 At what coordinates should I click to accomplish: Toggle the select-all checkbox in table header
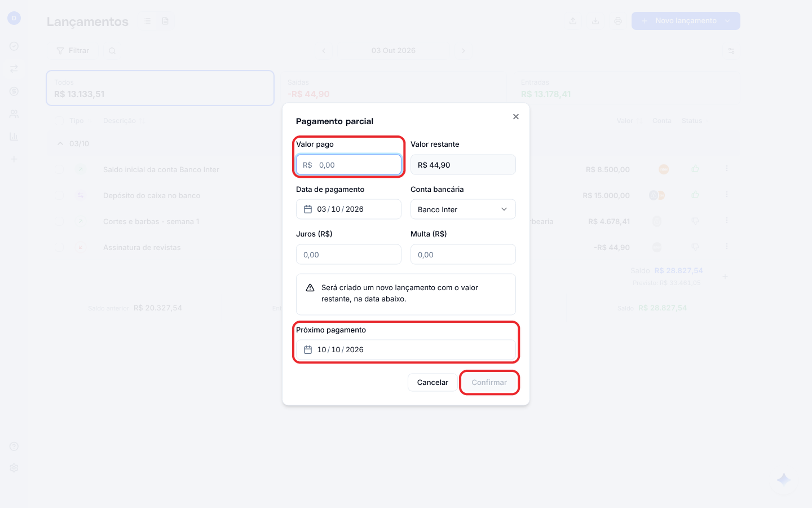click(60, 121)
